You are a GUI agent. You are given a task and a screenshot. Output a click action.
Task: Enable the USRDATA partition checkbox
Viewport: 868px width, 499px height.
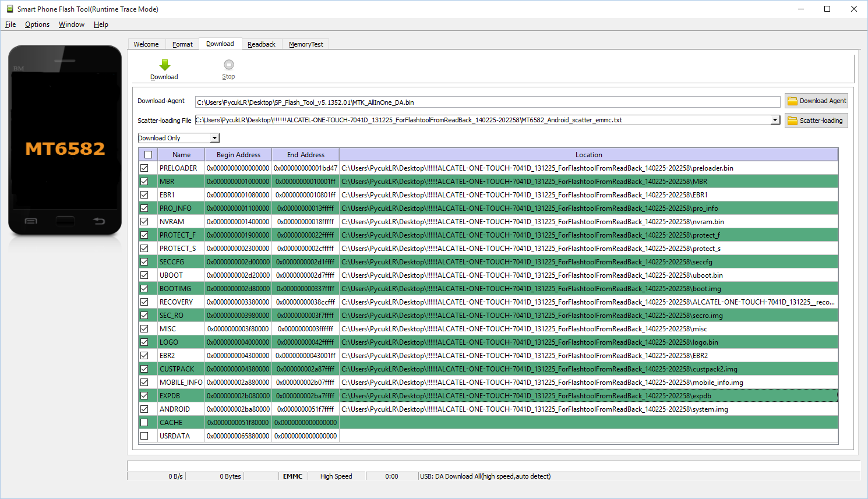144,436
